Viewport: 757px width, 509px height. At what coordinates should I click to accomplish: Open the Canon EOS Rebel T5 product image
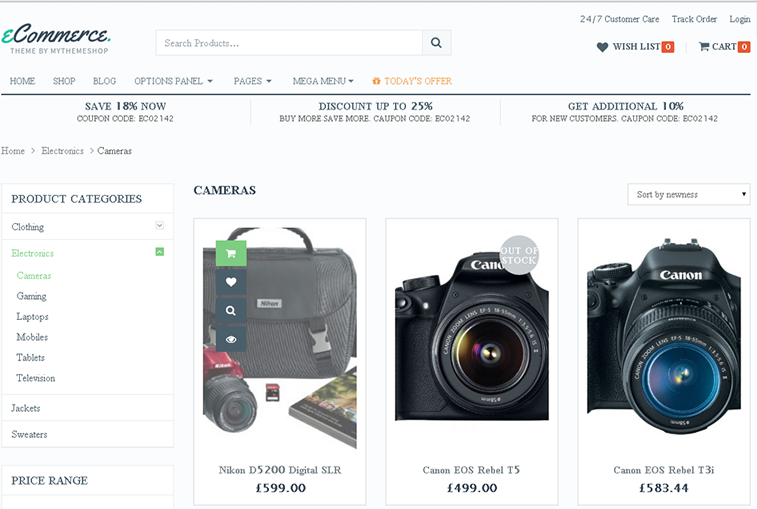point(472,337)
